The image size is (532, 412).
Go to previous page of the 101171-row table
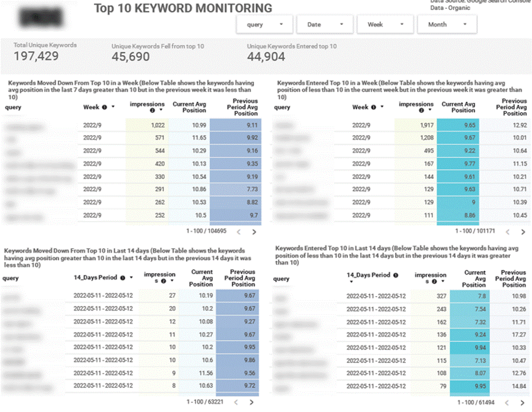[x=508, y=232]
